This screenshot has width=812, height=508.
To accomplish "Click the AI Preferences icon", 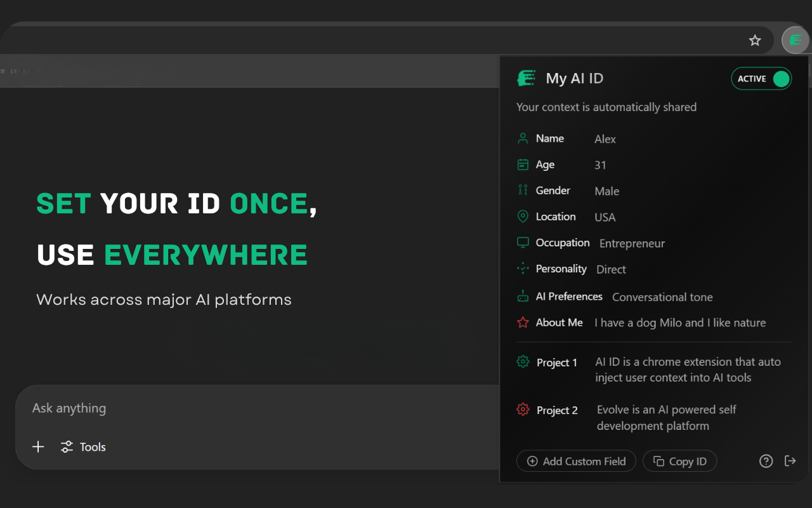I will click(523, 296).
